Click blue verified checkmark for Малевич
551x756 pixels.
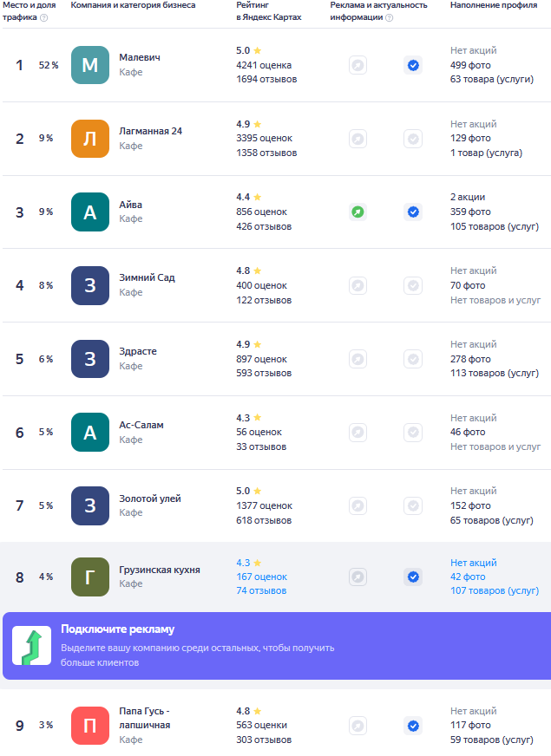413,65
